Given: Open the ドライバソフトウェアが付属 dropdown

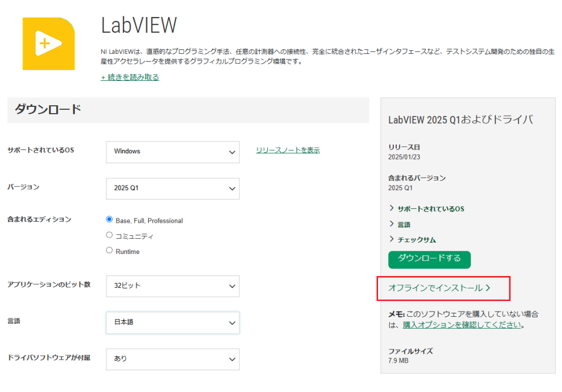Looking at the screenshot, I should coord(173,359).
